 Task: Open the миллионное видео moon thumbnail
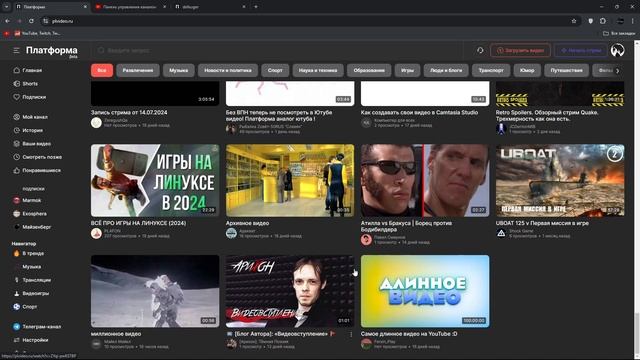click(x=155, y=291)
